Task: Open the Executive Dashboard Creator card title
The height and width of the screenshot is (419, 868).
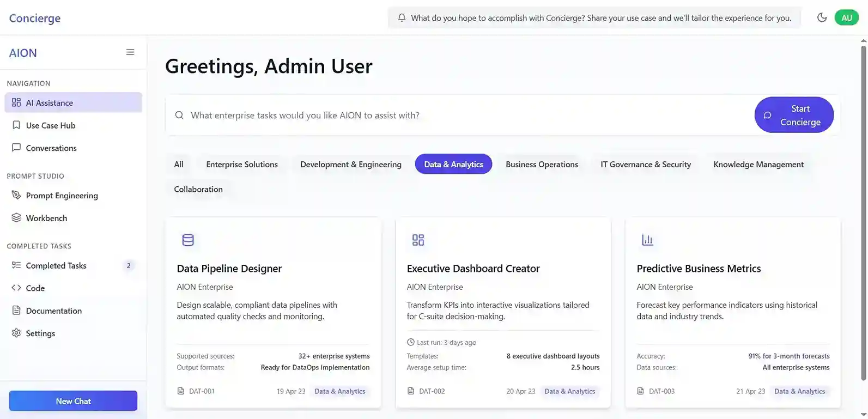Action: [x=473, y=268]
